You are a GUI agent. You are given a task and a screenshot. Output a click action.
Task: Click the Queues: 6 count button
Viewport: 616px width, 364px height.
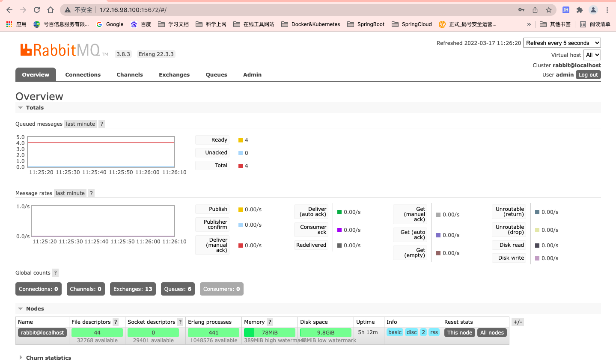point(178,289)
